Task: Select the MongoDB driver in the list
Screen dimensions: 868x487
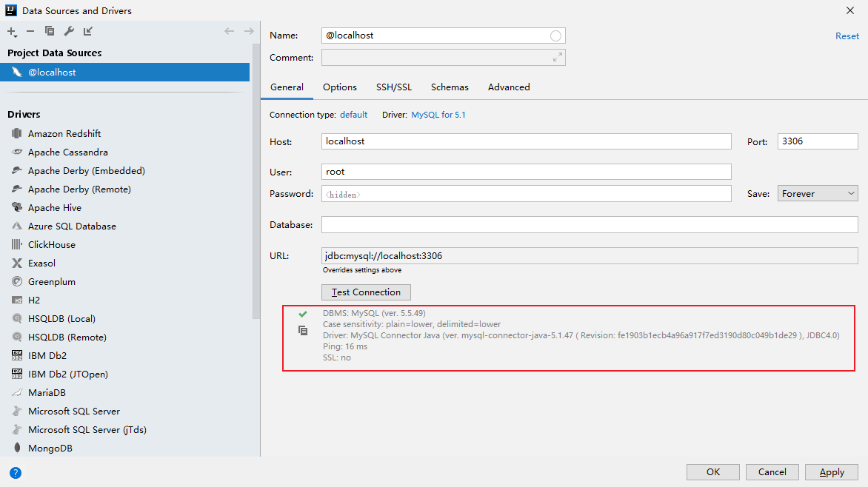Action: click(x=50, y=449)
